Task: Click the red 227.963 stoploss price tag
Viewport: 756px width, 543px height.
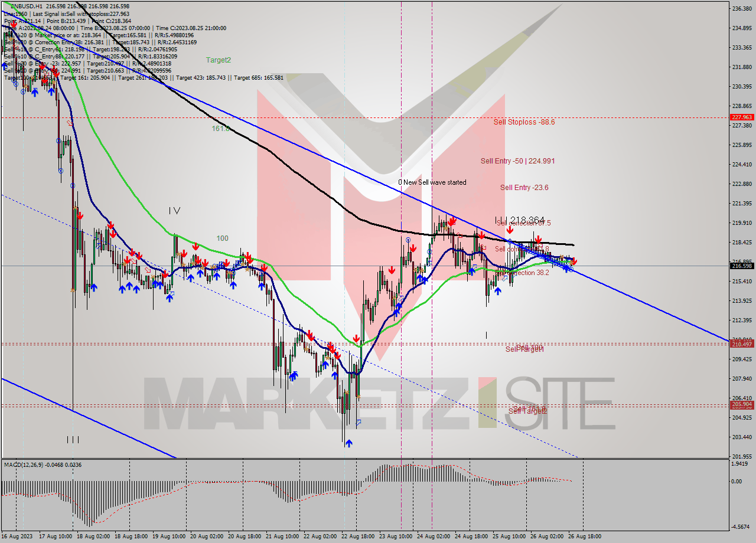Action: click(x=741, y=117)
